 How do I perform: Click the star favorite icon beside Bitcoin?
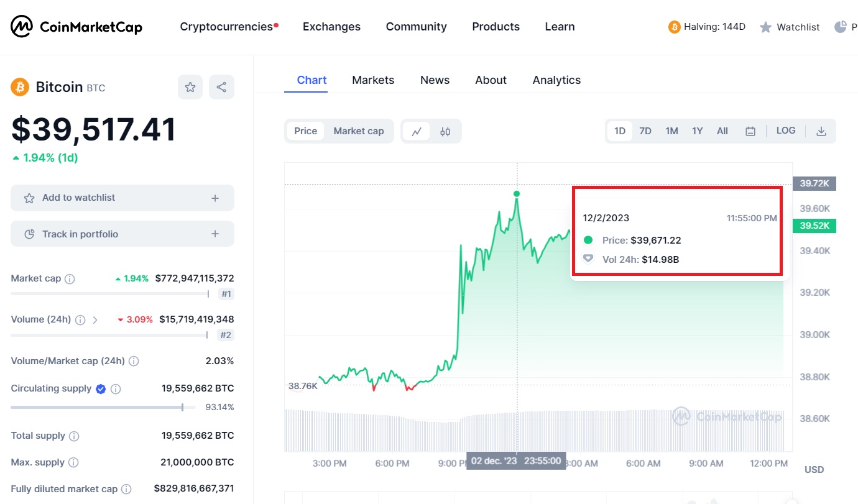tap(190, 87)
